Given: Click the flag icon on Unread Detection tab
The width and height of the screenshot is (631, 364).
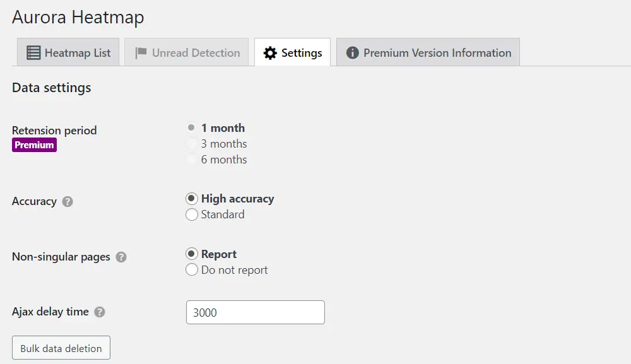Looking at the screenshot, I should pos(141,53).
